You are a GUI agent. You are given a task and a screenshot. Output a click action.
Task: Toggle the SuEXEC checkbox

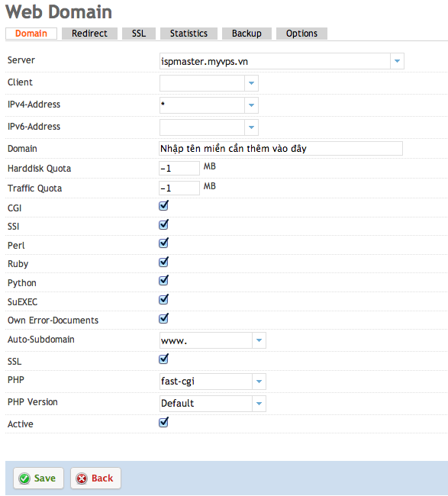coord(163,300)
